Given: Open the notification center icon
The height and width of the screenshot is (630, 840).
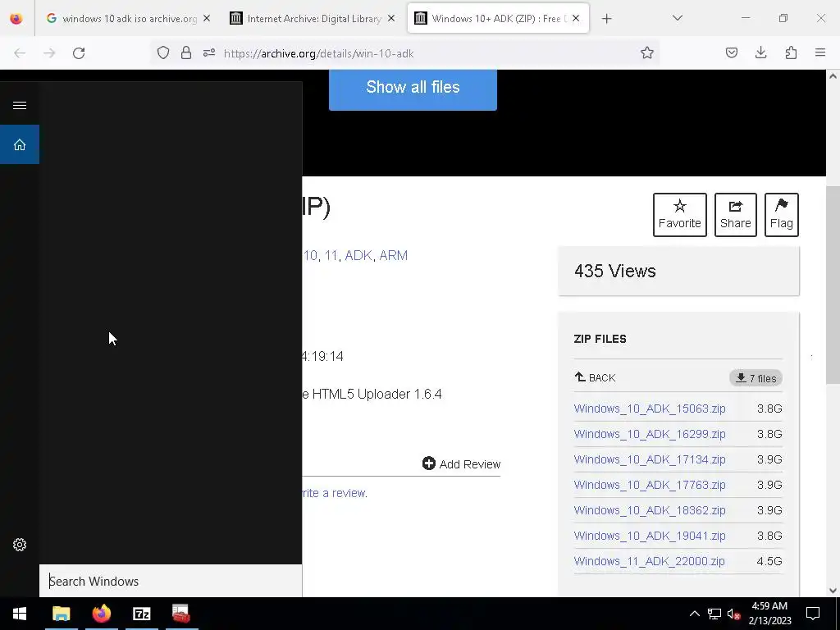Looking at the screenshot, I should [x=813, y=614].
